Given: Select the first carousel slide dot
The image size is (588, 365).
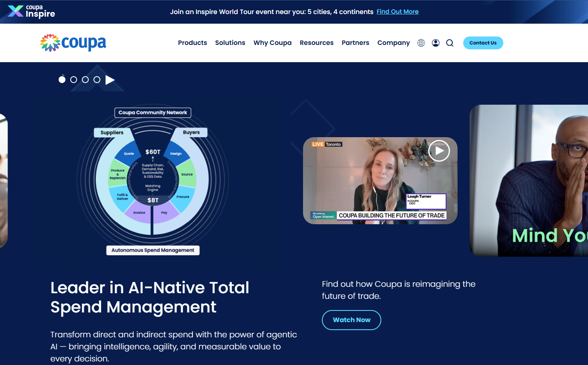Looking at the screenshot, I should click(62, 79).
